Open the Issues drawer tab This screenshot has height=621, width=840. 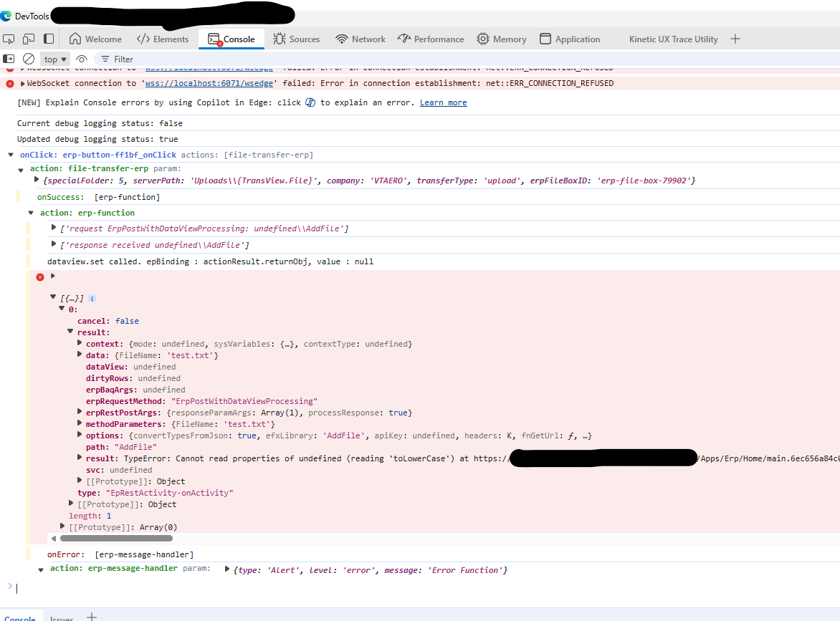click(62, 618)
